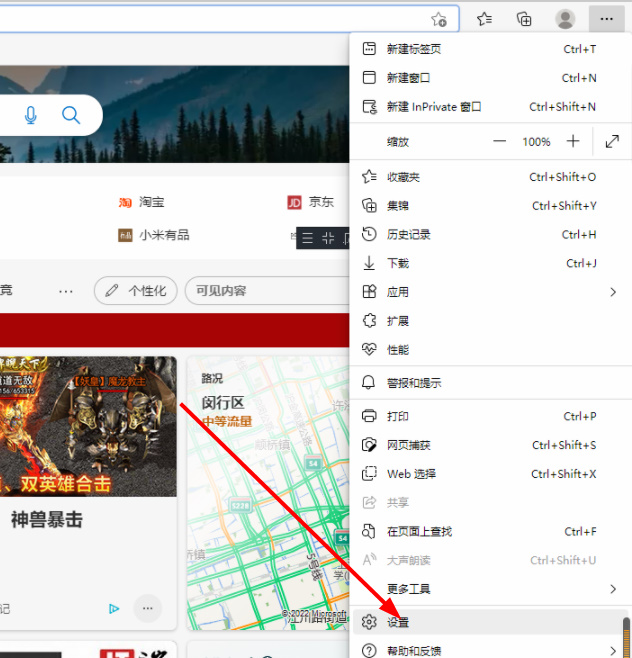Open the game card options ellipsis
Screen dimensions: 632x658
[x=147, y=608]
